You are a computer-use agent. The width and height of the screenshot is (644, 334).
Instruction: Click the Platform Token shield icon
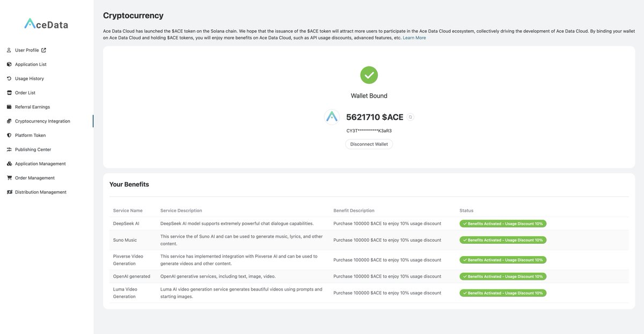(9, 135)
